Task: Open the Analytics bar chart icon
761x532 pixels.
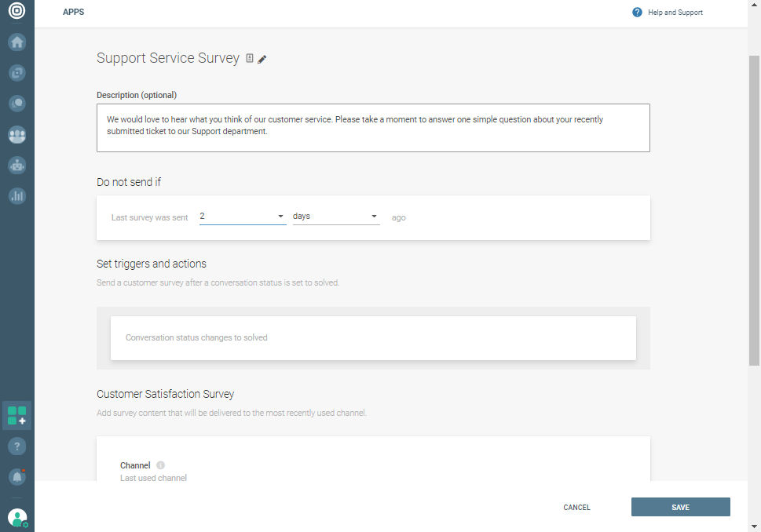Action: pos(17,196)
